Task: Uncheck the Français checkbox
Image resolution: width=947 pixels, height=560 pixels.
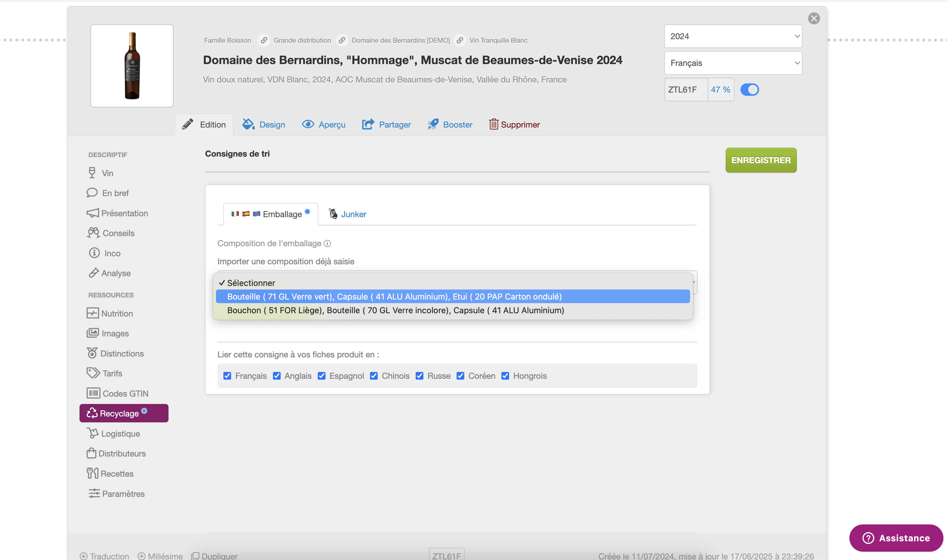Action: [227, 376]
